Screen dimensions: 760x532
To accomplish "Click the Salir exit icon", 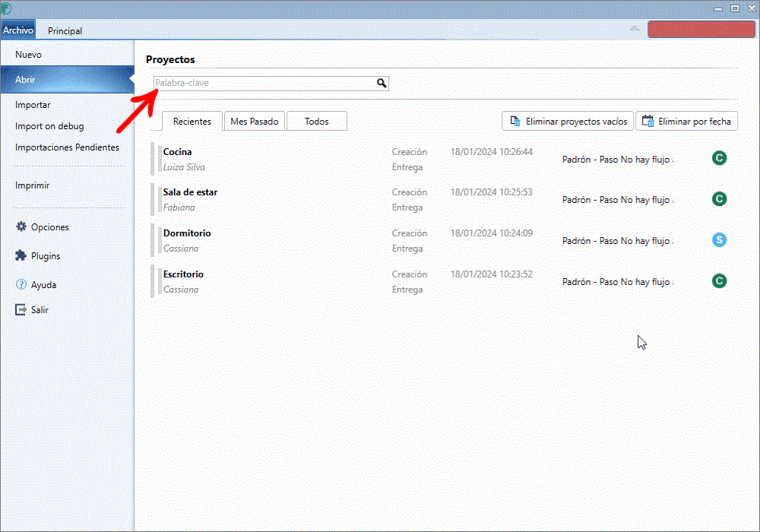I will (x=21, y=309).
